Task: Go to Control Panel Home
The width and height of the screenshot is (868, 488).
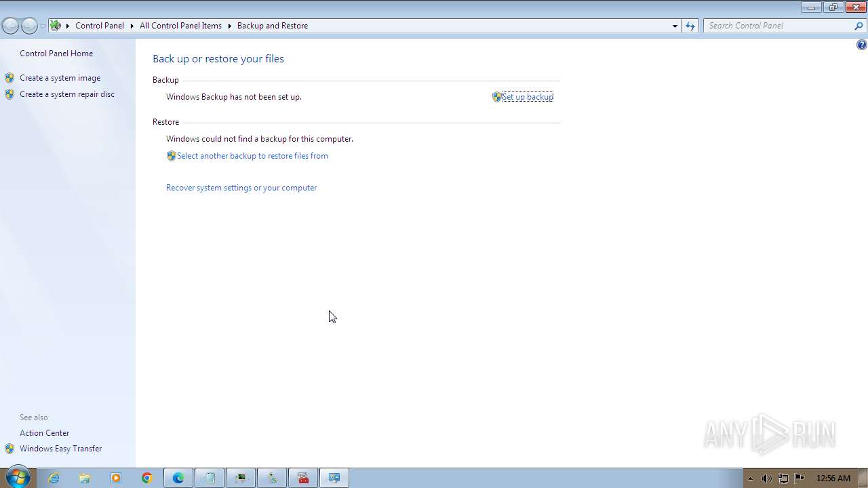Action: pos(56,54)
